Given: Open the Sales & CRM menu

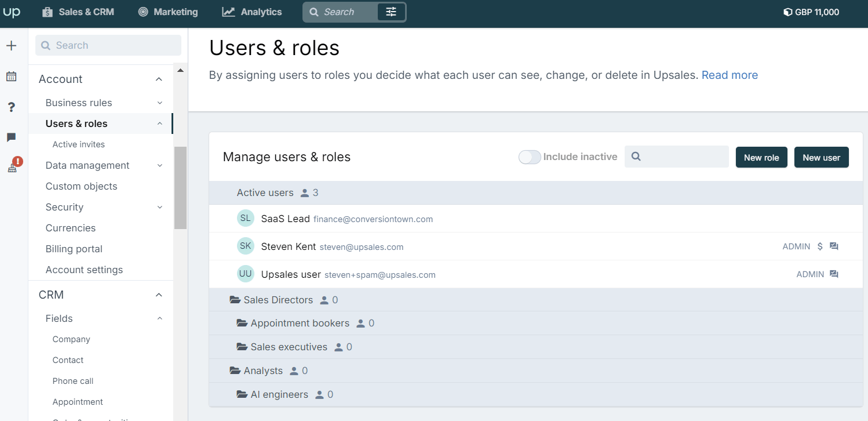Looking at the screenshot, I should pos(78,12).
